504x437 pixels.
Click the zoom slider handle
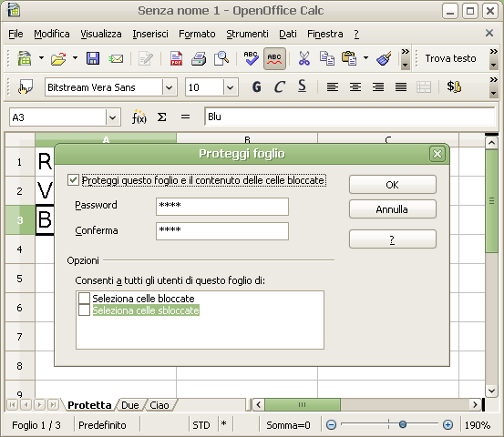pyautogui.click(x=403, y=425)
